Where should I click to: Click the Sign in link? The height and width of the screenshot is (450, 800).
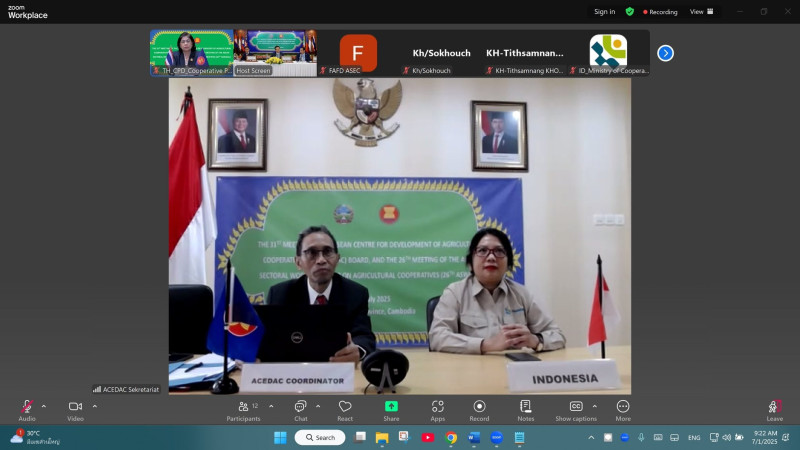[x=605, y=12]
